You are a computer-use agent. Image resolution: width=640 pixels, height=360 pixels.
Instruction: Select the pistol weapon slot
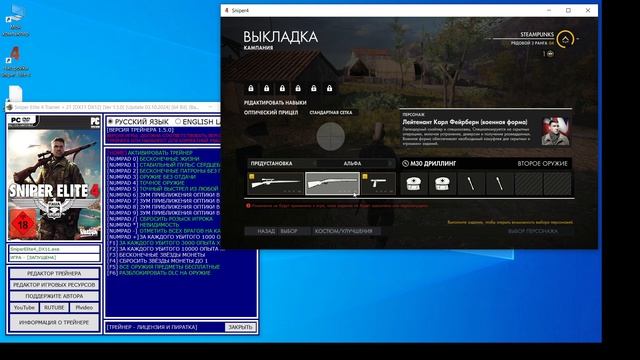pyautogui.click(x=378, y=183)
